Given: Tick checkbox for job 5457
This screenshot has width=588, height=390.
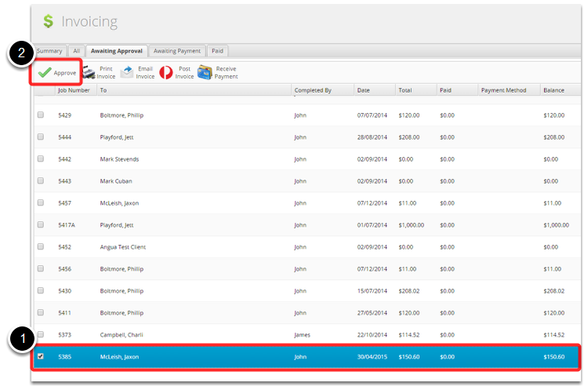Looking at the screenshot, I should point(41,202).
